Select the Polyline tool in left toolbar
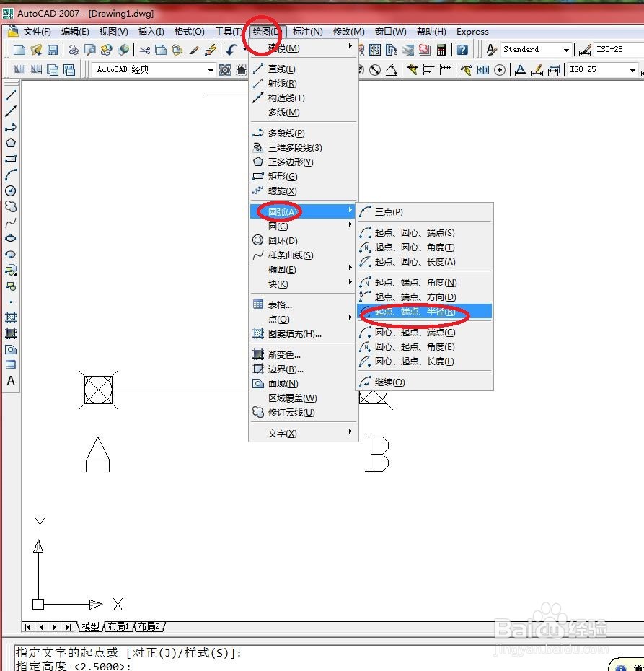The height and width of the screenshot is (671, 644). pos(11,127)
